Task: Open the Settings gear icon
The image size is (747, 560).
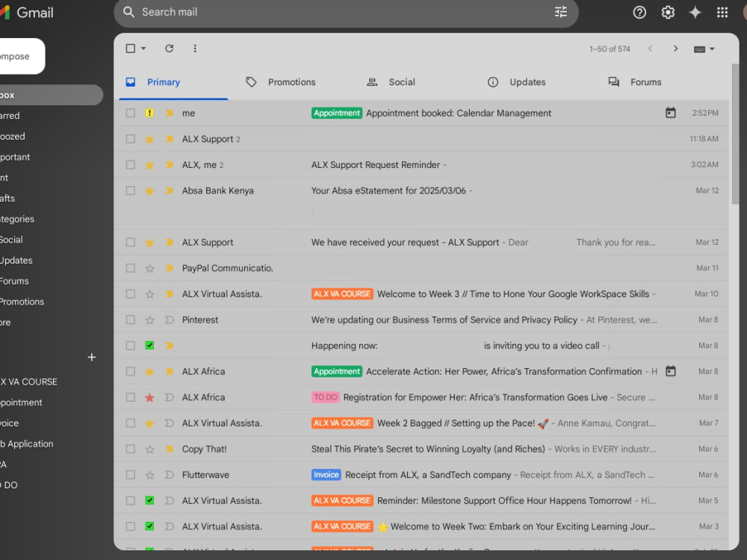Action: [668, 13]
